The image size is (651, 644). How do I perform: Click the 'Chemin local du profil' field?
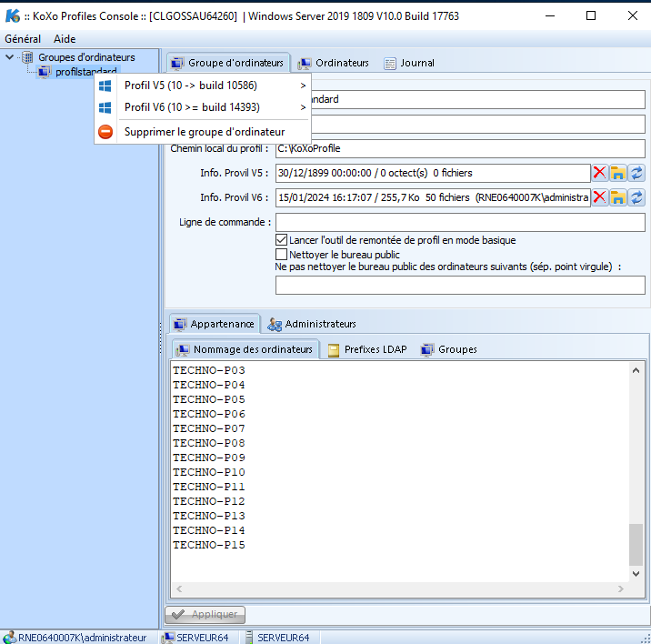click(460, 148)
